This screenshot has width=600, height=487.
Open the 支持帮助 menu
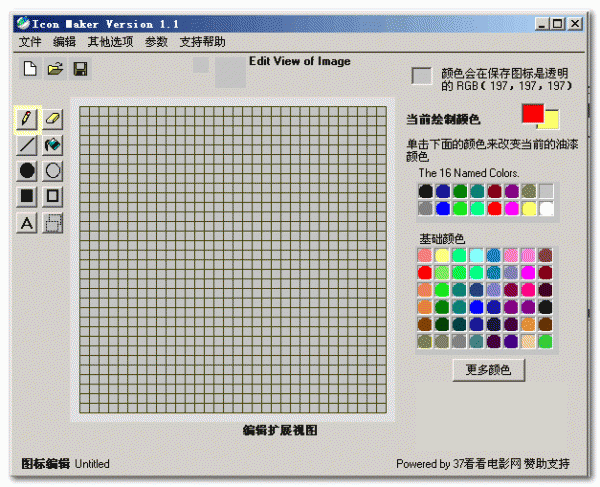(x=202, y=42)
